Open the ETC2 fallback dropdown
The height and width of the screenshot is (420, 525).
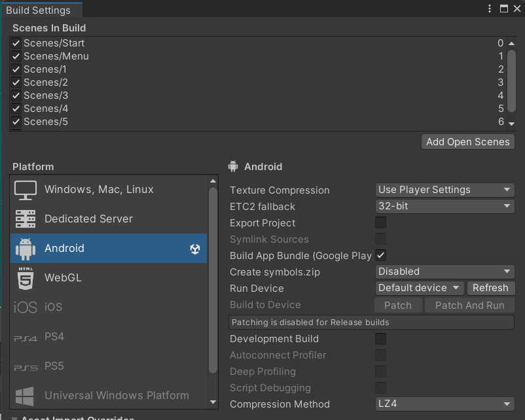click(445, 206)
